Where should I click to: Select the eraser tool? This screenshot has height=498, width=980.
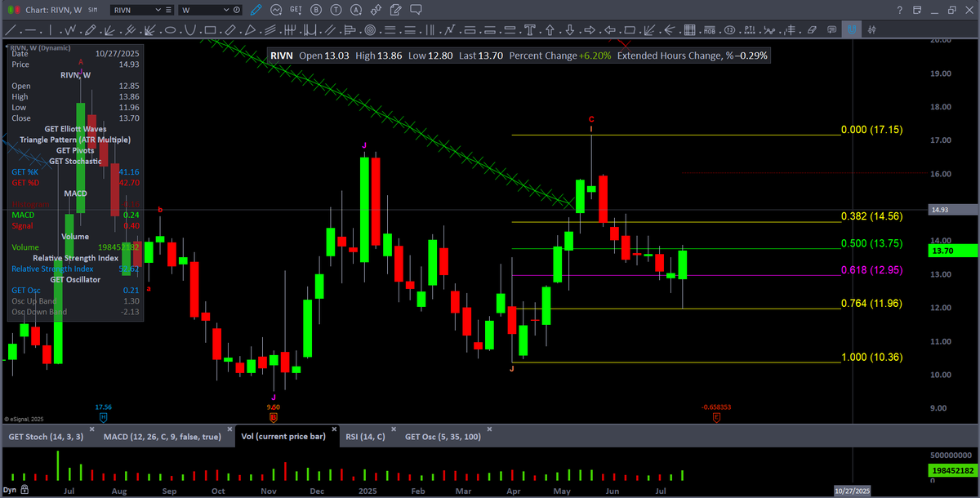tap(812, 30)
